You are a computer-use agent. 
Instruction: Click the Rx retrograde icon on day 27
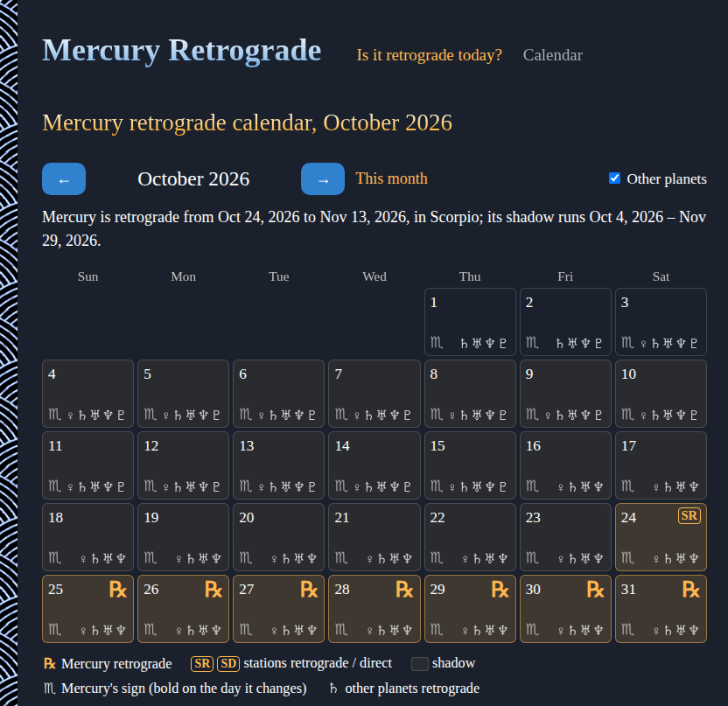pos(309,590)
